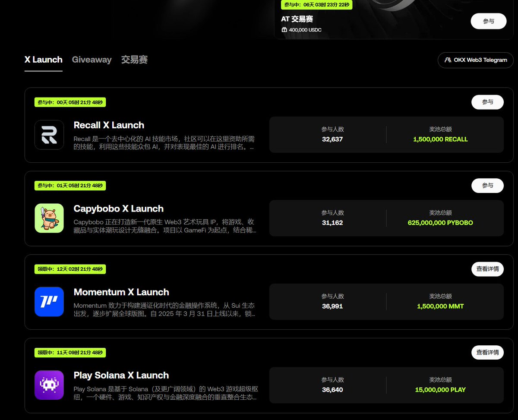
Task: Click 查看详情 on the Play Solana card
Action: tap(487, 353)
